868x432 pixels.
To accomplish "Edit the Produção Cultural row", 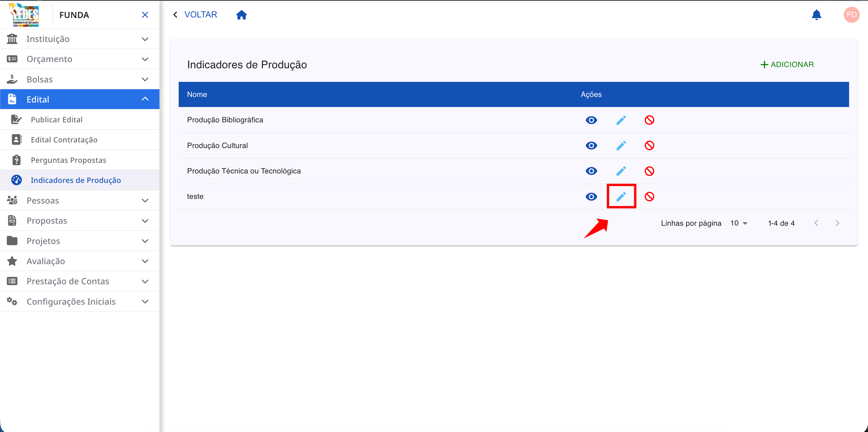I will [x=621, y=146].
